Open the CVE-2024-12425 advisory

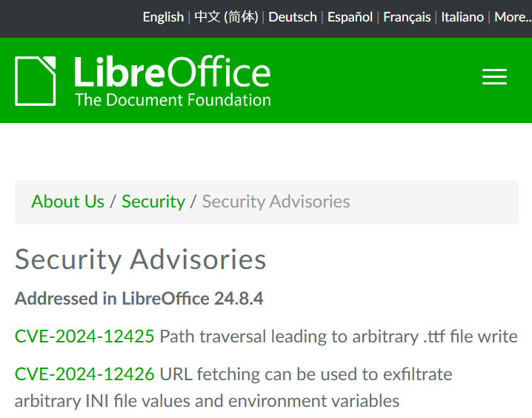[x=84, y=336]
